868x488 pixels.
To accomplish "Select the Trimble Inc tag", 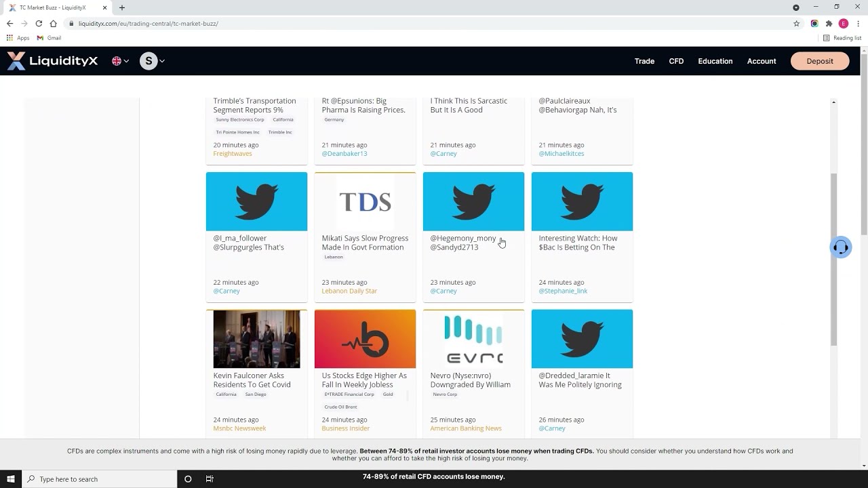I will point(280,132).
